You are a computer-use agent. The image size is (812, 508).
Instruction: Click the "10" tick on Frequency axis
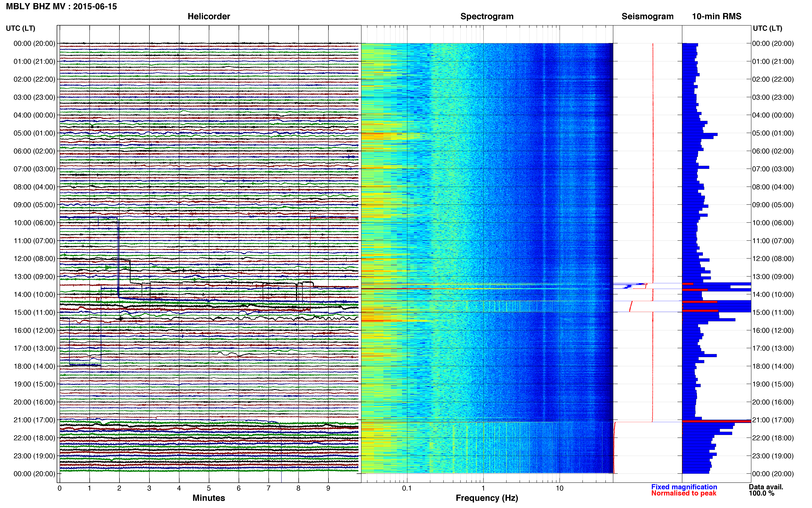(559, 488)
